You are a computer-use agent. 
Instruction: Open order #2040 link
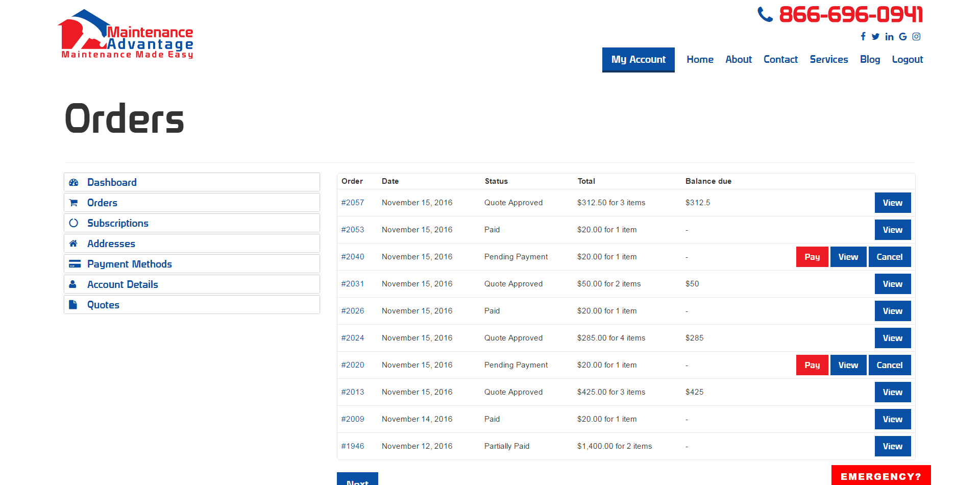[353, 257]
